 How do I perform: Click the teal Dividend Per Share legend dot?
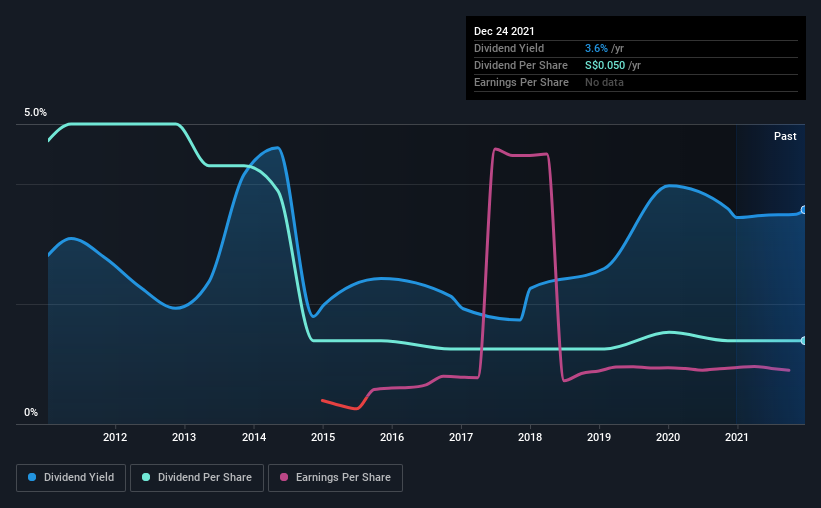(x=146, y=477)
